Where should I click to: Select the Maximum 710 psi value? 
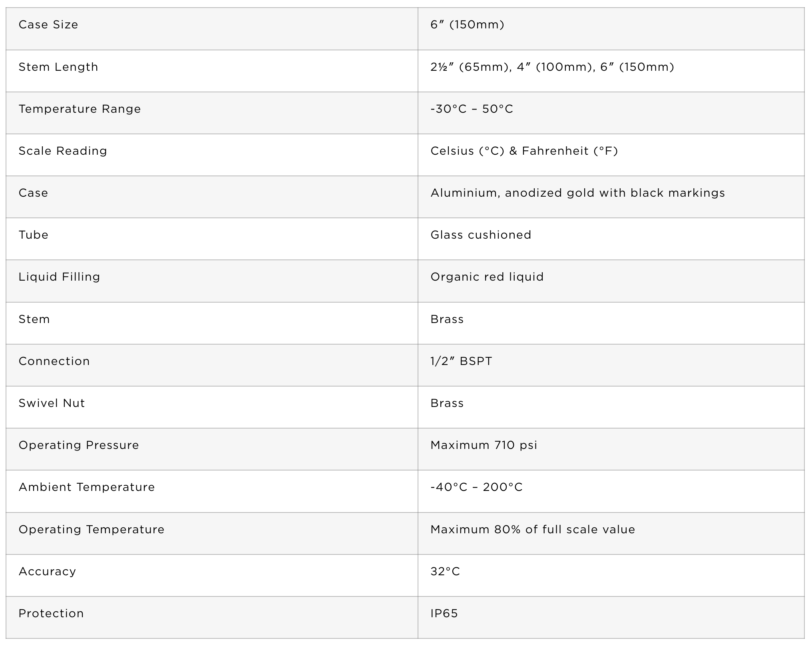tap(484, 445)
